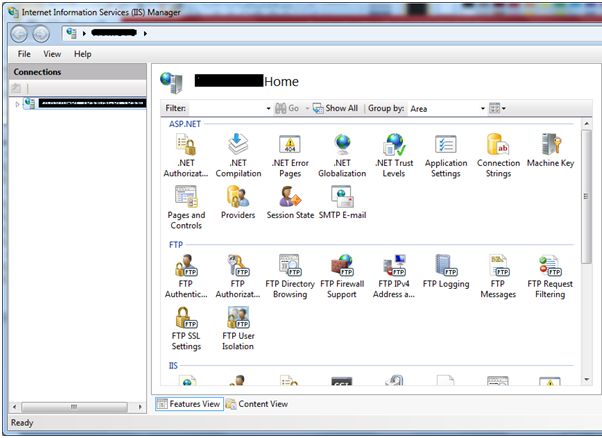Expand the address bar path arrow after server name
The width and height of the screenshot is (602, 438).
(145, 34)
